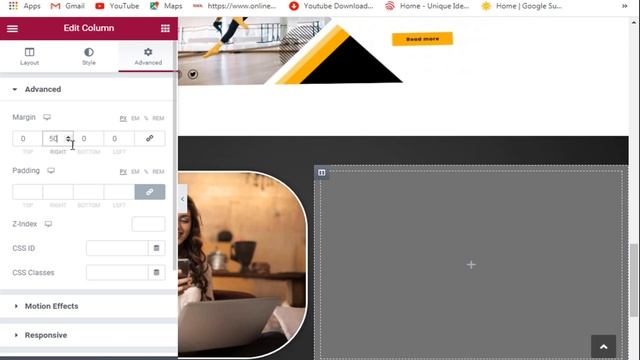Screen dimensions: 640x360
Task: Click the Margin top input field
Action: [x=27, y=138]
